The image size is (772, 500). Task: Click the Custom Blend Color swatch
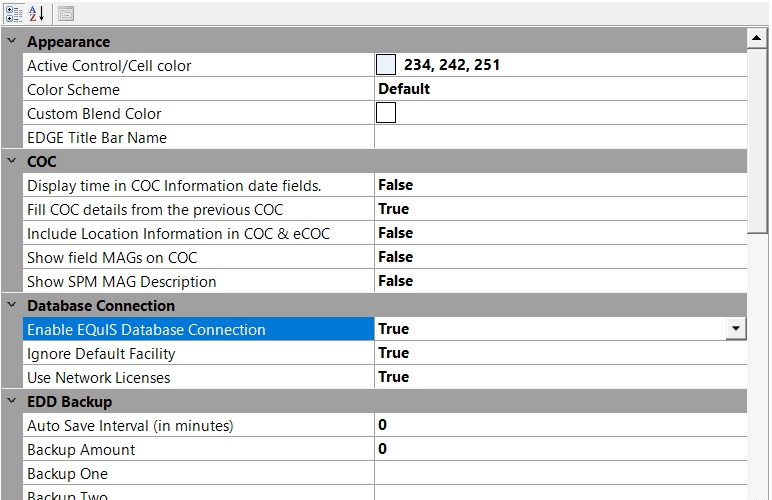[x=386, y=113]
